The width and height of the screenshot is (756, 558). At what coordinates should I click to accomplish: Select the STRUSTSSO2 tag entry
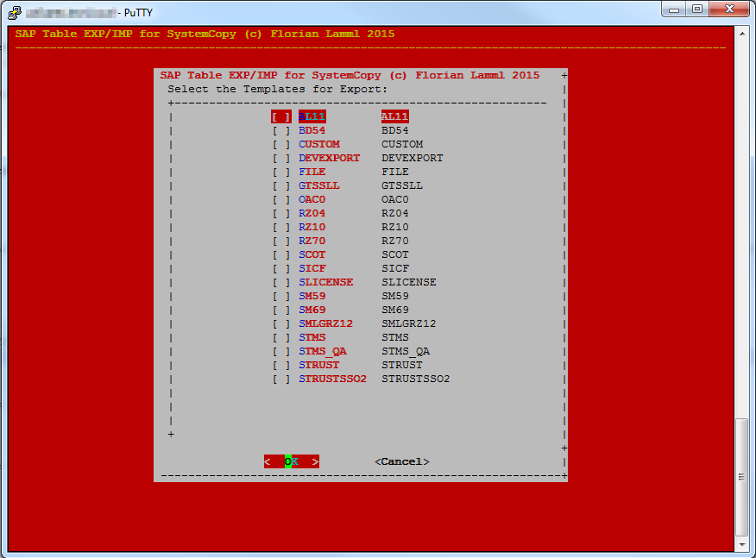coord(332,379)
